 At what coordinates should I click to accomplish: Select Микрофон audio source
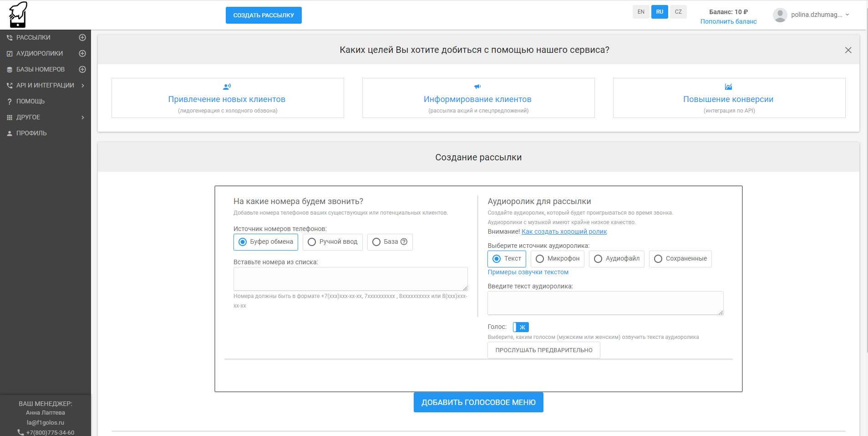[x=558, y=259]
